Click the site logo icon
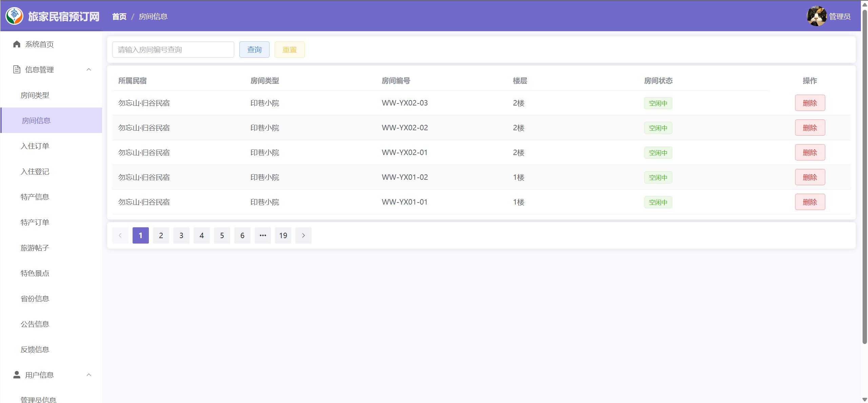 [x=15, y=16]
